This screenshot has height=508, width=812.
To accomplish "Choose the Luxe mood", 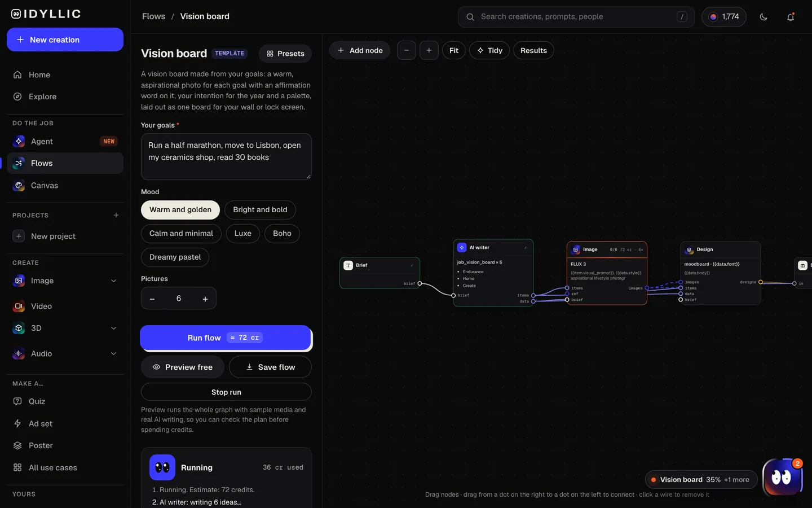I will point(243,233).
